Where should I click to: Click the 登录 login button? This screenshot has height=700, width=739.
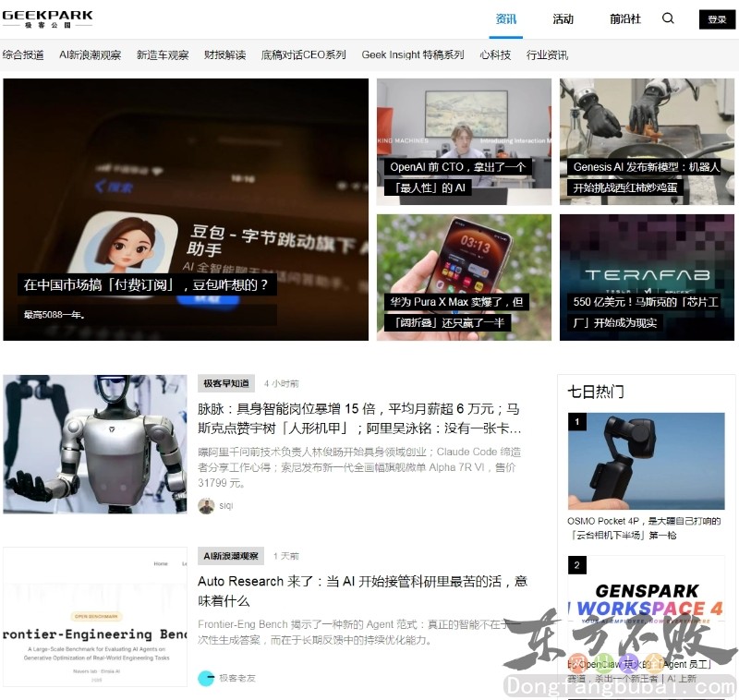[x=717, y=19]
